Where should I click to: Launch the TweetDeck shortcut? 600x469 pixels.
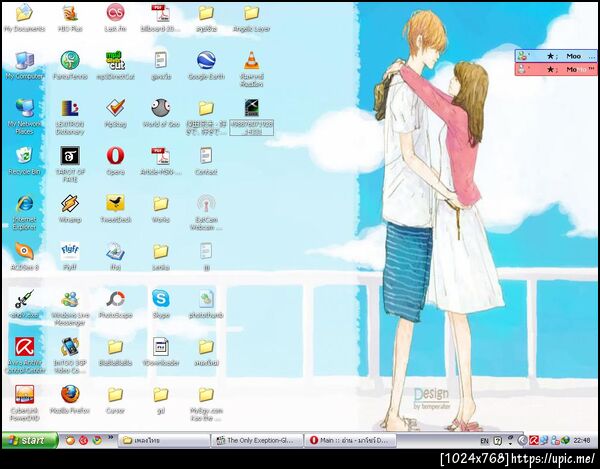(115, 208)
